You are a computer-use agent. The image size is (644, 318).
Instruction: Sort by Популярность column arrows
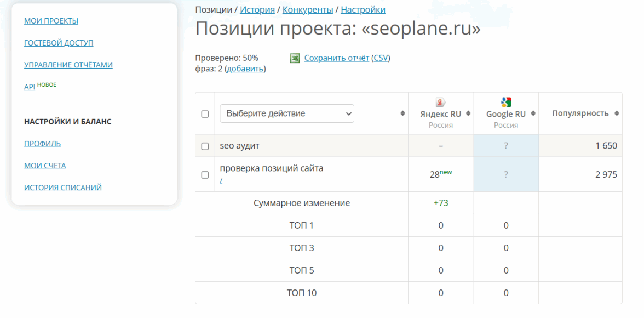pyautogui.click(x=617, y=113)
